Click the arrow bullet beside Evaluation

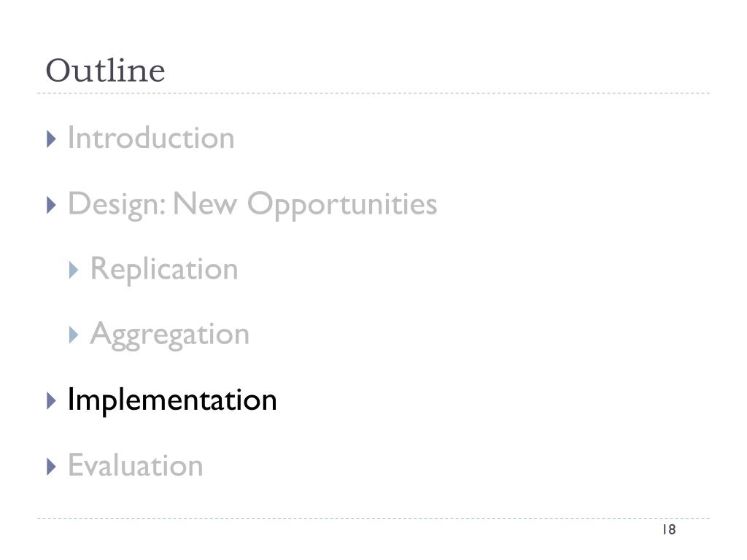[x=52, y=467]
